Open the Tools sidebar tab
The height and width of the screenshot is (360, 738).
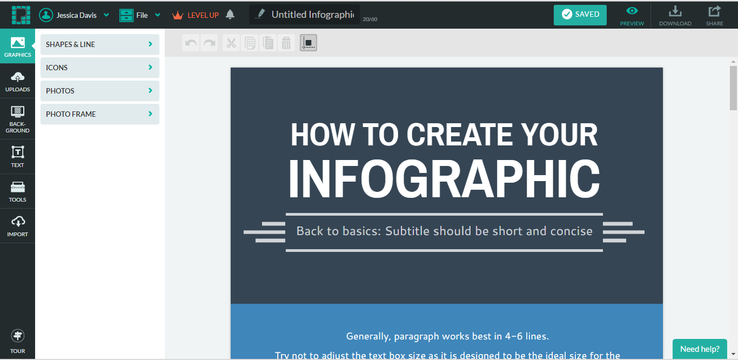click(x=17, y=191)
